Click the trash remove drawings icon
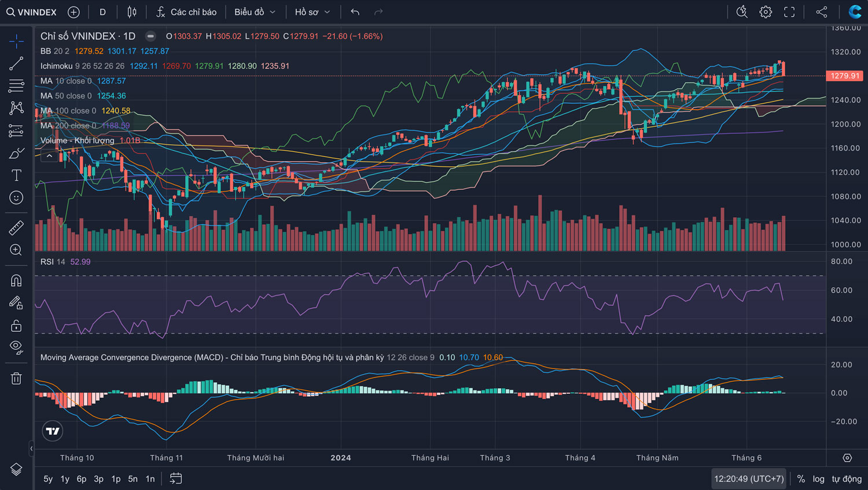The height and width of the screenshot is (490, 868). point(16,378)
